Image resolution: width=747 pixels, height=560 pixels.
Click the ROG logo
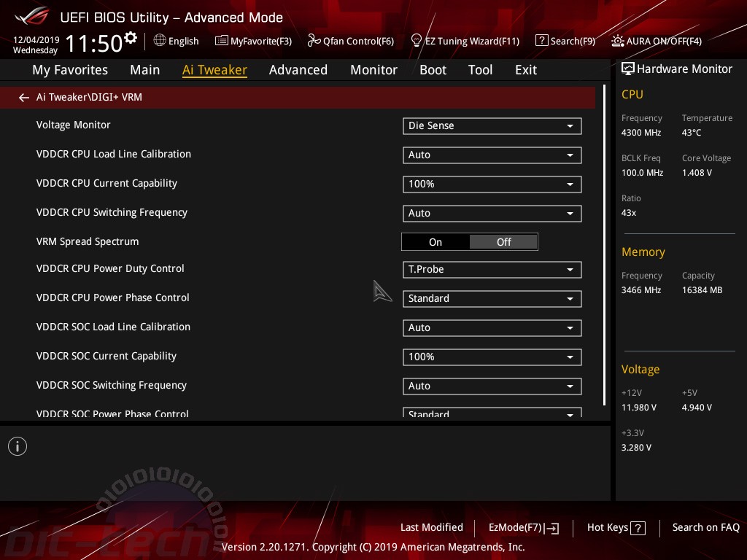click(31, 16)
